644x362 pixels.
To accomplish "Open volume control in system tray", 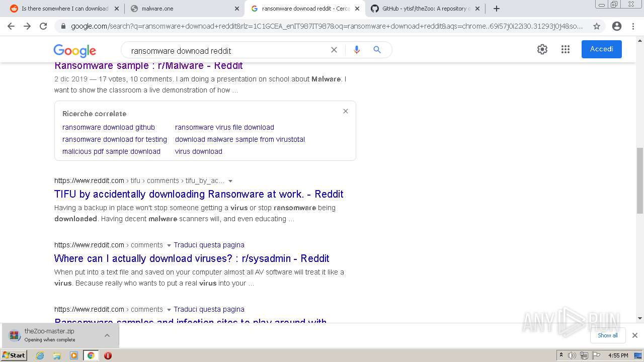I will [x=572, y=355].
